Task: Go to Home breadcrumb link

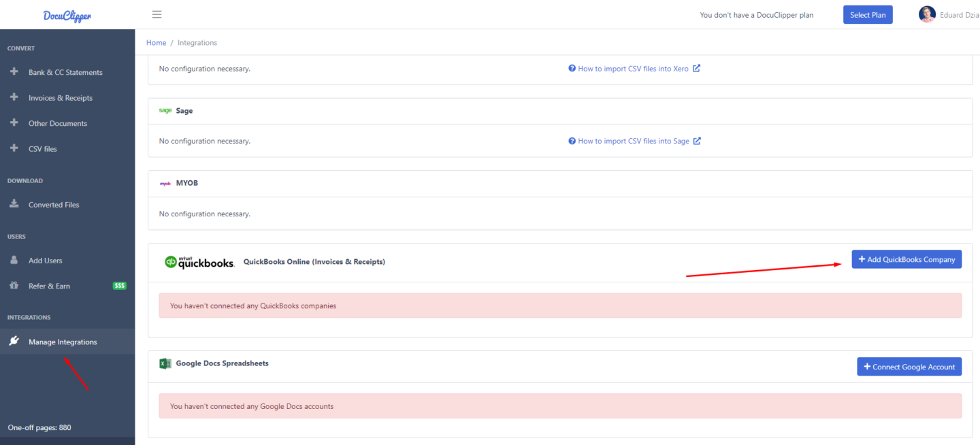Action: coord(157,42)
